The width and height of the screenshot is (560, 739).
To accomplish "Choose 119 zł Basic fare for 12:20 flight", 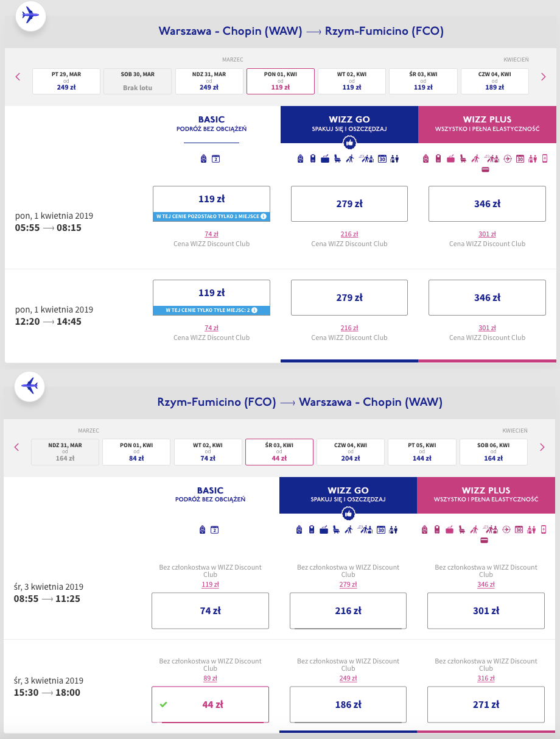I will click(x=211, y=297).
